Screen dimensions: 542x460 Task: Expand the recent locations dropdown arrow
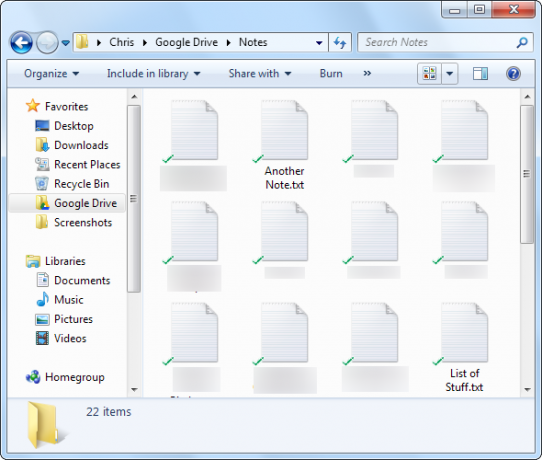coord(66,43)
